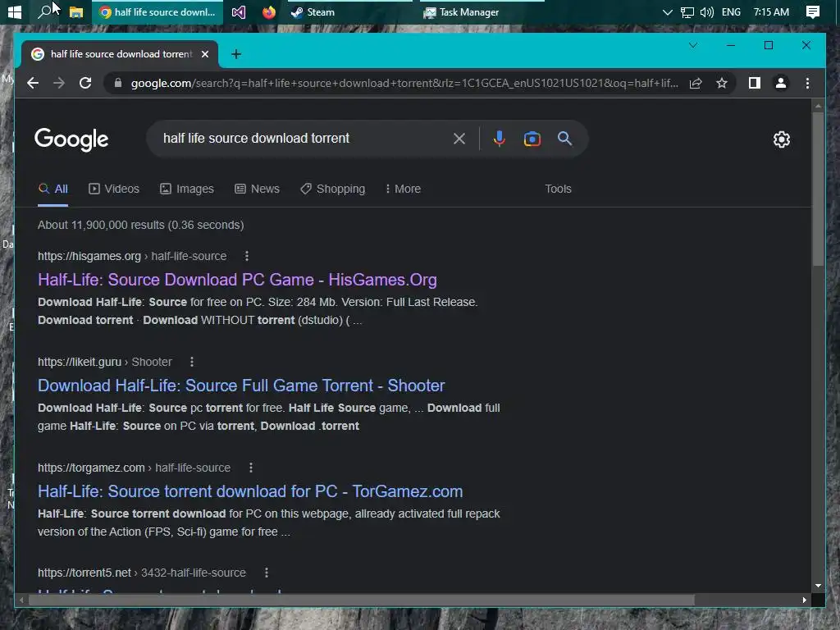Viewport: 840px width, 630px height.
Task: Switch to the Videos results tab
Action: click(113, 189)
